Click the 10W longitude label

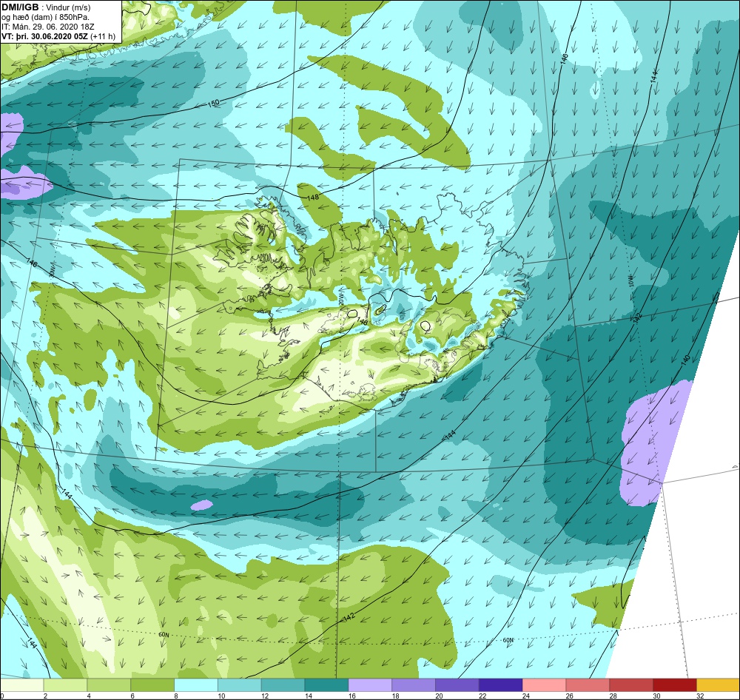631,281
